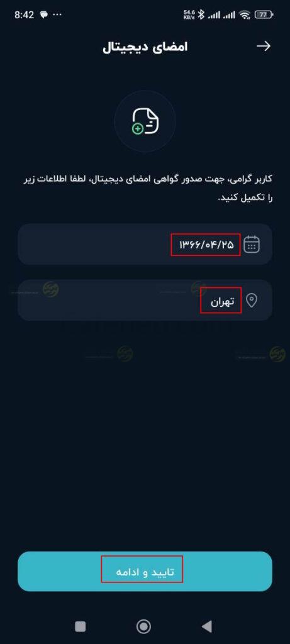Image resolution: width=290 pixels, height=644 pixels.
Task: Open the calendar icon in date field
Action: pos(252,245)
